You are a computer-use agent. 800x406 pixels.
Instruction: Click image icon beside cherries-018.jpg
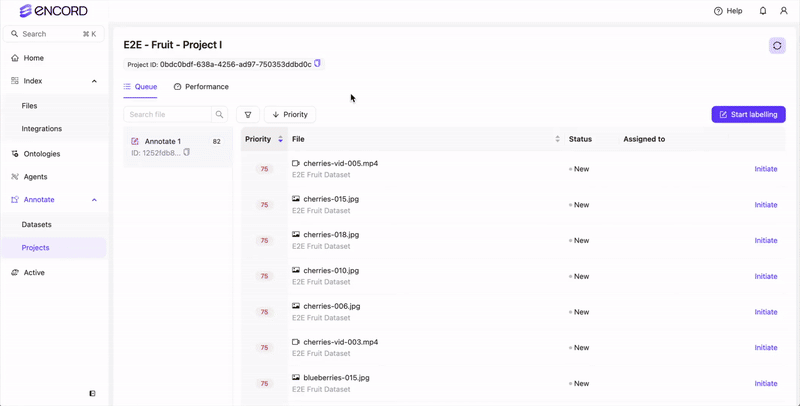(295, 235)
